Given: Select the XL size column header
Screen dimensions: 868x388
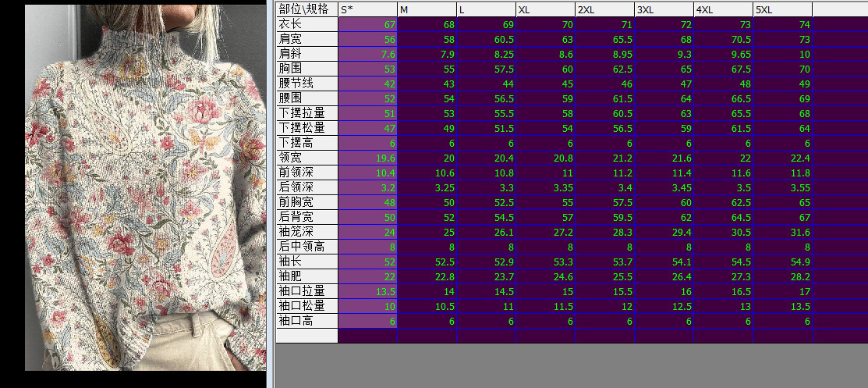Looking at the screenshot, I should point(546,9).
